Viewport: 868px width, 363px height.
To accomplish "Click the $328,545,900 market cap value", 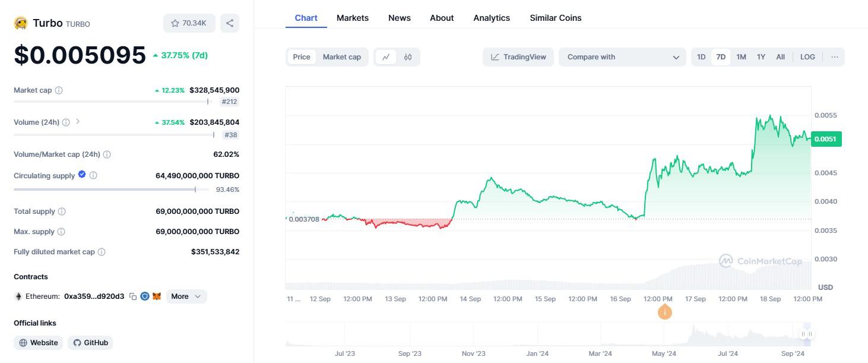I will pos(214,90).
